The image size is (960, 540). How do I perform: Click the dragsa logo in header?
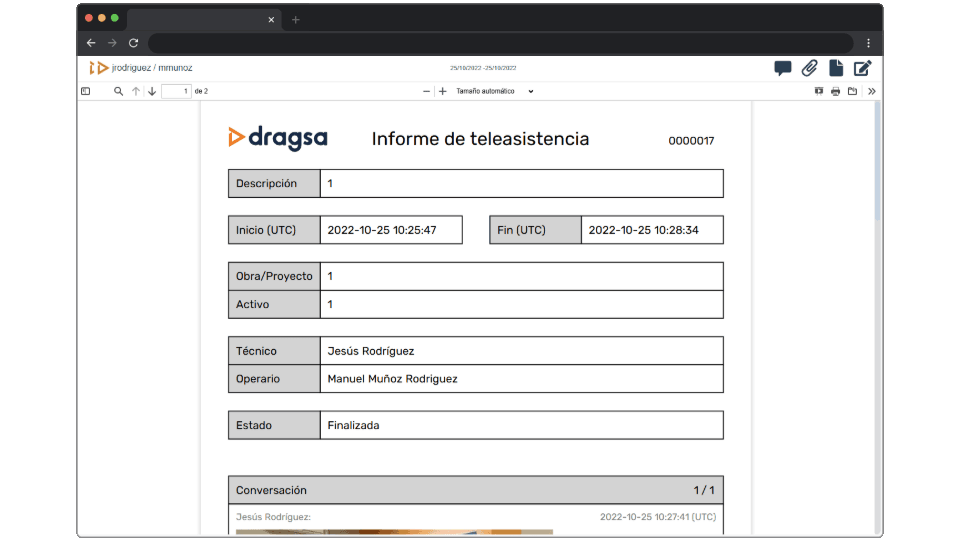coord(278,138)
